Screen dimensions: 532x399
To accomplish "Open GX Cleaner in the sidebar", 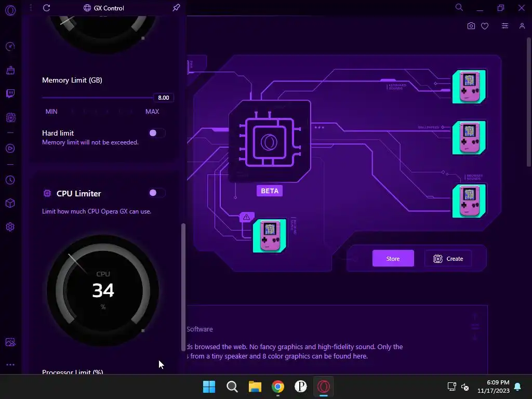I will [10, 70].
